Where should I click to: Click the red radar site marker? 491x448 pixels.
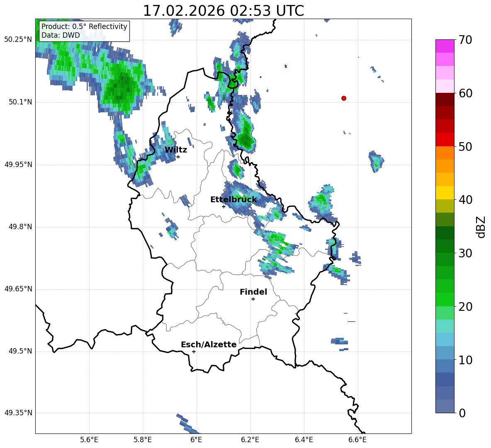[344, 98]
